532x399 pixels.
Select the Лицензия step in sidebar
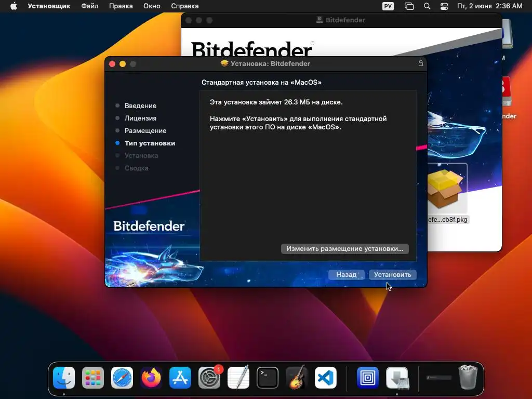tap(140, 118)
